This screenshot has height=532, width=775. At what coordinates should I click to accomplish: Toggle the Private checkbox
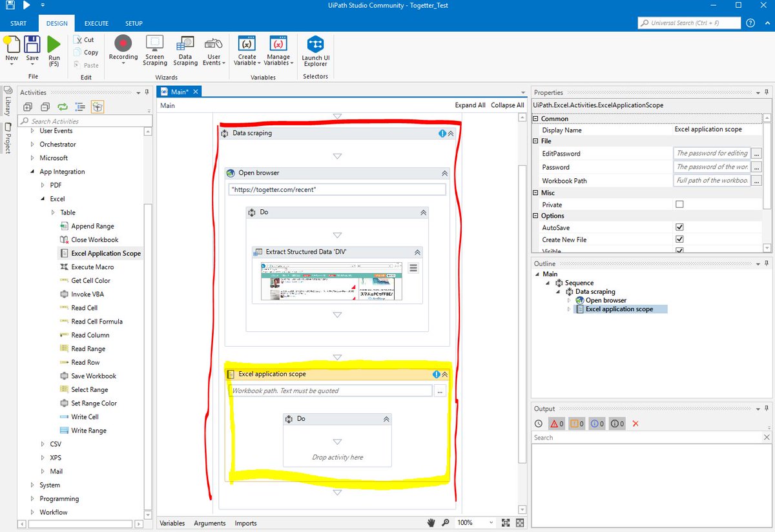(x=679, y=204)
